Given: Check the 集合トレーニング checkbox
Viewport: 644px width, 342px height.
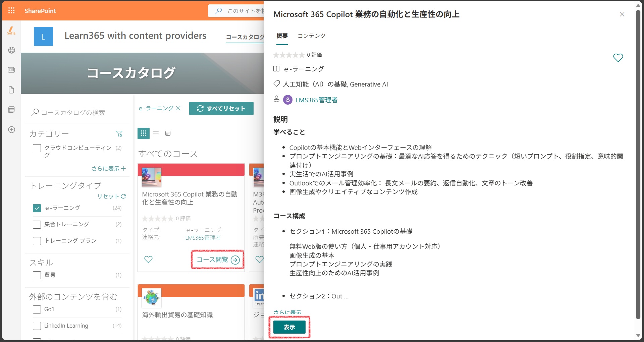Looking at the screenshot, I should coord(37,225).
